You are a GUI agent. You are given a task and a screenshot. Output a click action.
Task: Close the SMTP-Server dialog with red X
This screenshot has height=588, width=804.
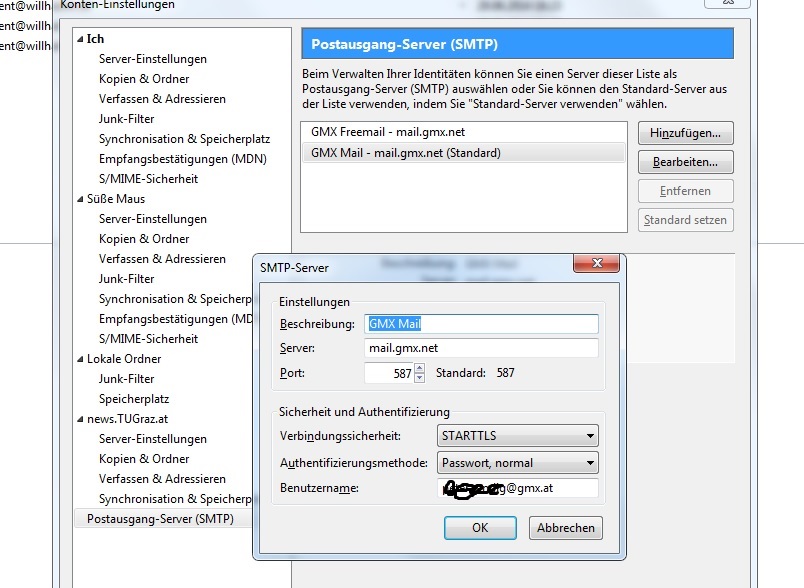coord(596,263)
